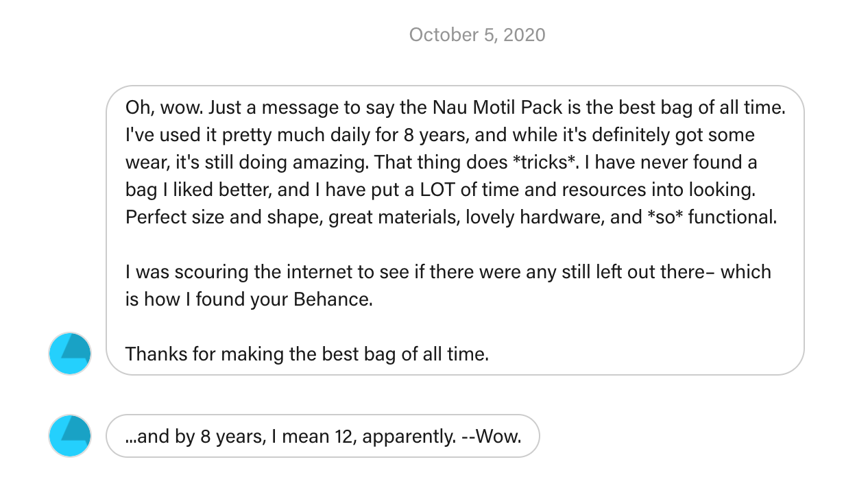The height and width of the screenshot is (477, 868).
Task: Click the "October 5, 2020" date label
Action: tap(477, 34)
